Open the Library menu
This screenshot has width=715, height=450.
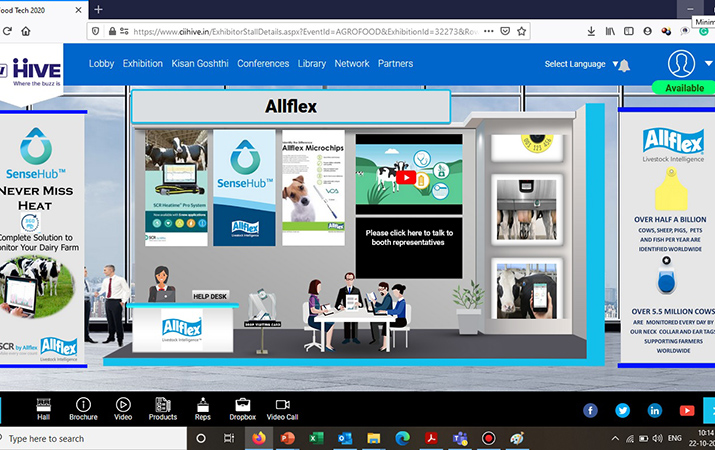312,63
